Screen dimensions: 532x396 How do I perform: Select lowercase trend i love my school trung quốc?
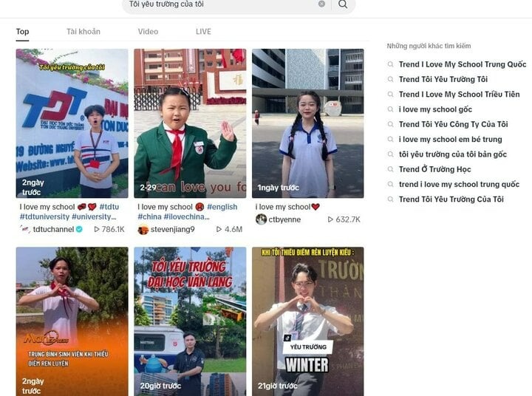[459, 184]
